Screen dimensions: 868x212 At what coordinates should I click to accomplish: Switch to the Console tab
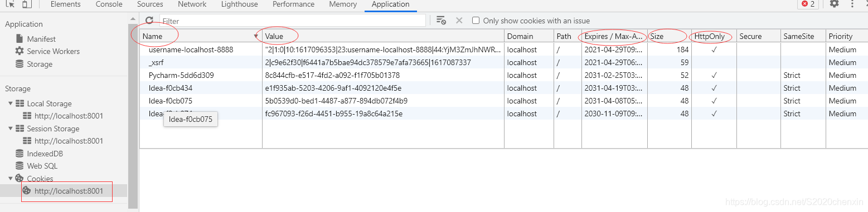click(x=109, y=4)
